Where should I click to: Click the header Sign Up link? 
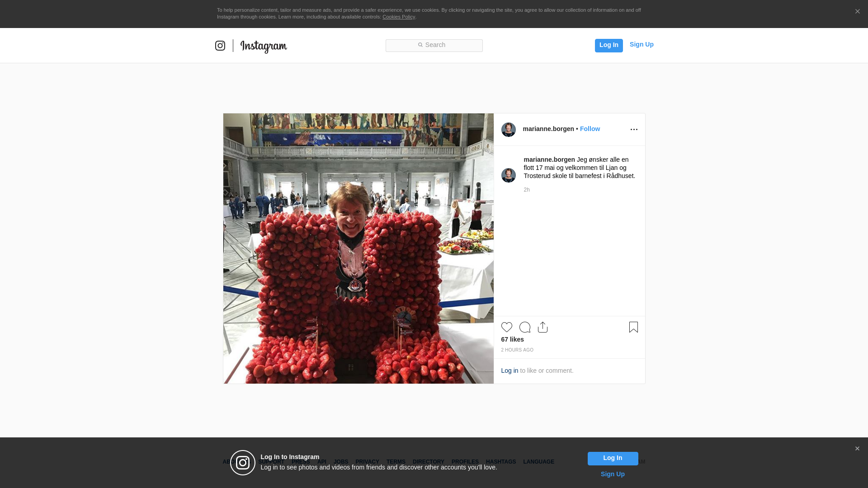click(642, 44)
